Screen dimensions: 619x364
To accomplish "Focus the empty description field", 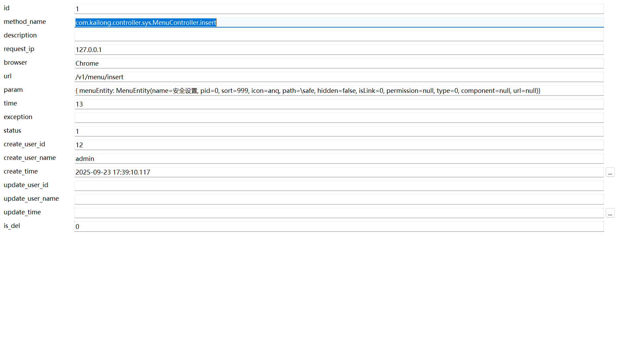I will (339, 36).
